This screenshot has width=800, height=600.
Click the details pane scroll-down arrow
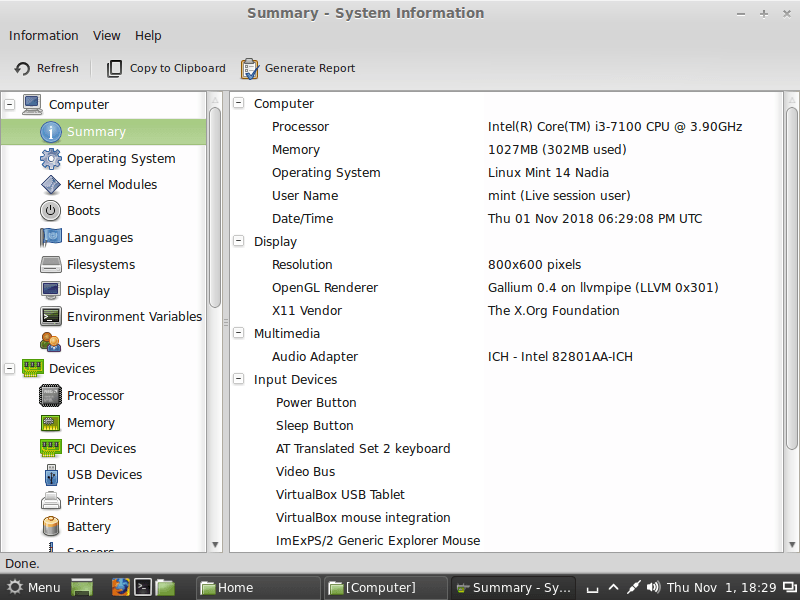pos(791,544)
